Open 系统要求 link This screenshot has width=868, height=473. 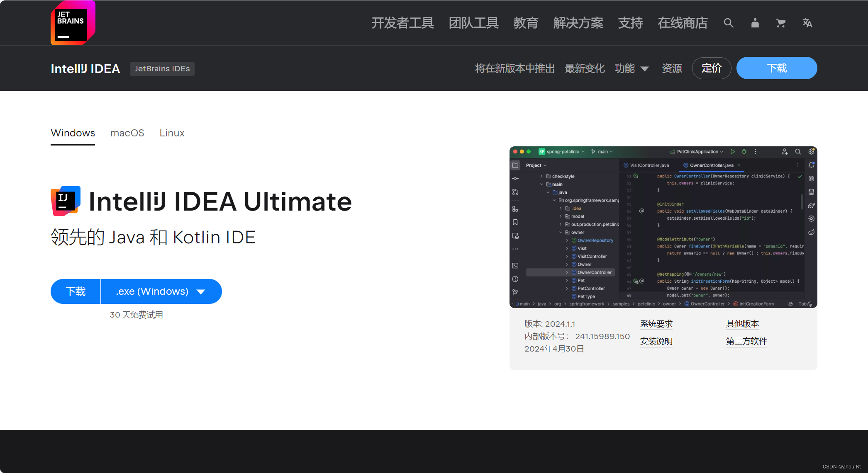(x=656, y=324)
